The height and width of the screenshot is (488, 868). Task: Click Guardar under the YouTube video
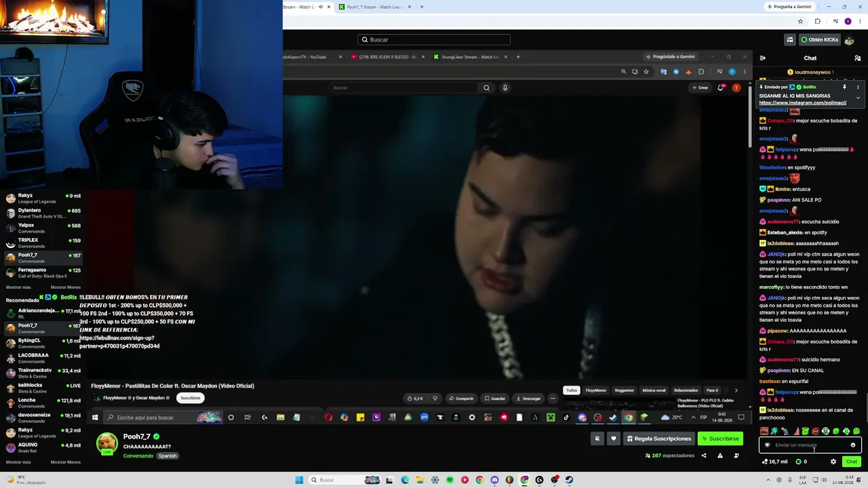click(495, 399)
